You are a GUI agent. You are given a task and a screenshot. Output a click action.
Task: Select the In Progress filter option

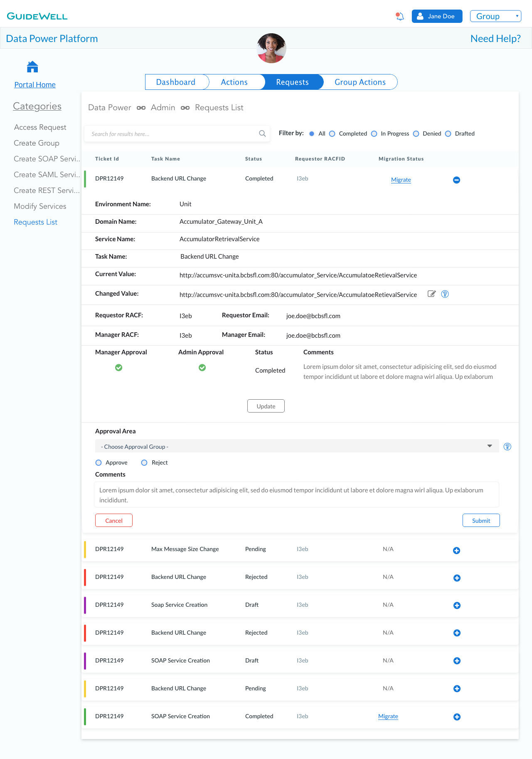point(374,134)
